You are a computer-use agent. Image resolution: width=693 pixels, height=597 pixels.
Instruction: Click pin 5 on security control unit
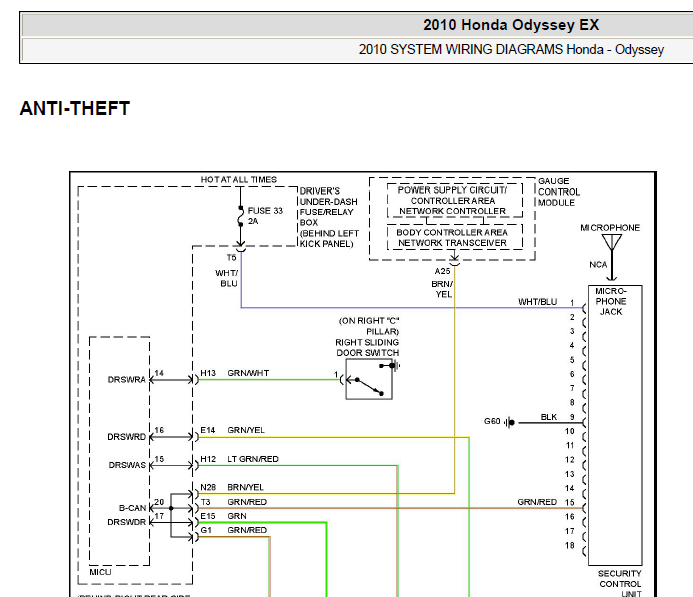[x=572, y=360]
